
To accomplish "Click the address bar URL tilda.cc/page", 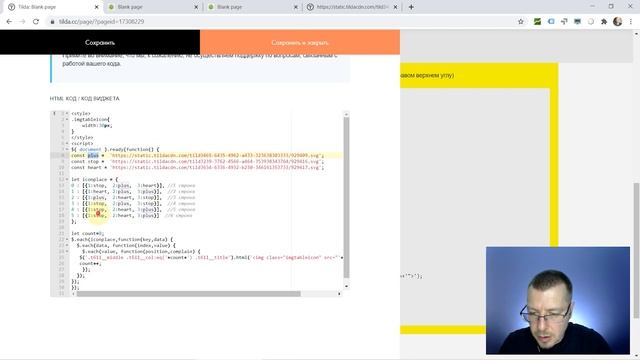I will tap(101, 22).
